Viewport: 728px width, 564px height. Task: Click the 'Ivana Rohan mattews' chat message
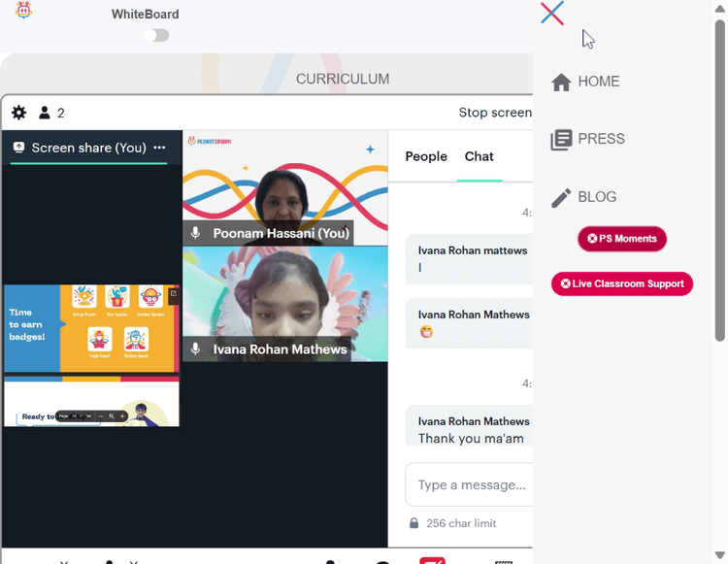click(469, 259)
